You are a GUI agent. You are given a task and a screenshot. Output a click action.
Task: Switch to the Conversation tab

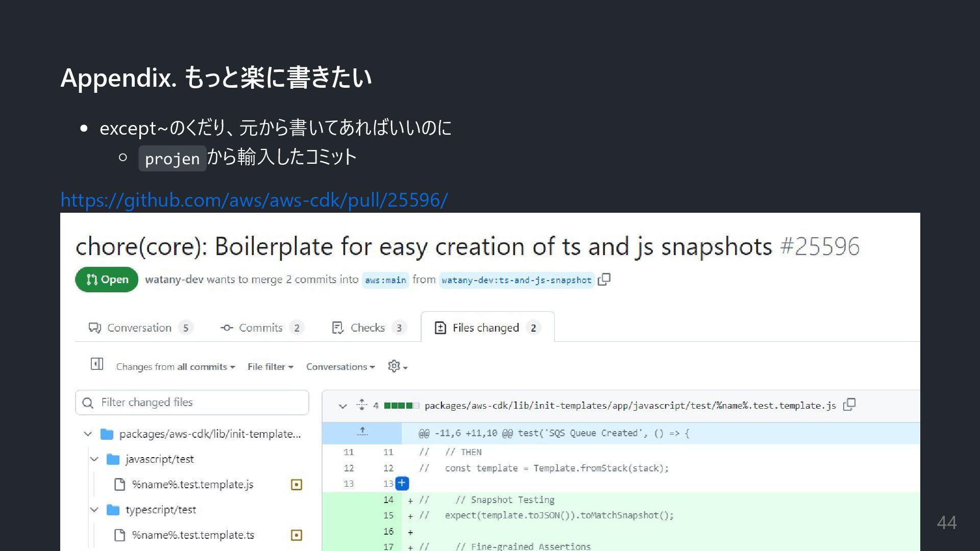tap(140, 328)
